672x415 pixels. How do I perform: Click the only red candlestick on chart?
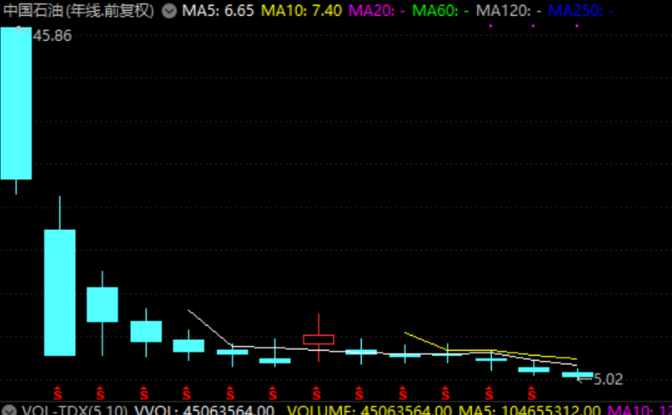tap(318, 339)
